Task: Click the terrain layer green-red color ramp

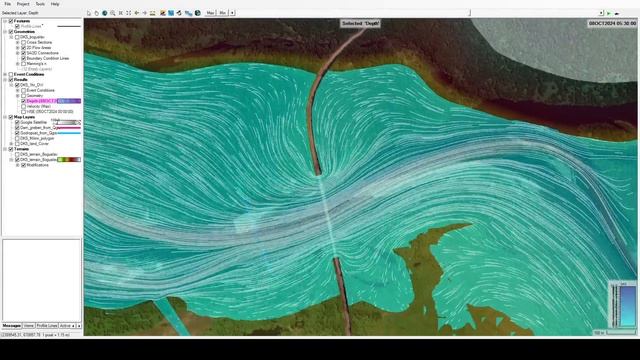Action: (69, 160)
